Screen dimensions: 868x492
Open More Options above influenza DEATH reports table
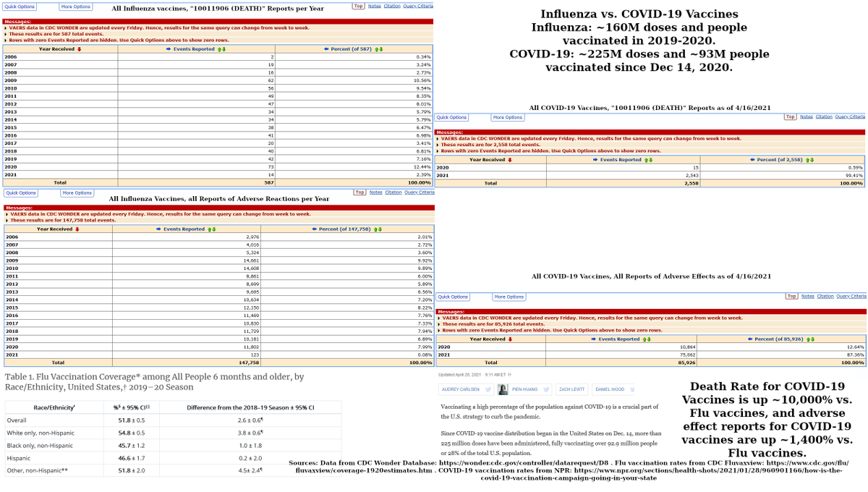[76, 7]
